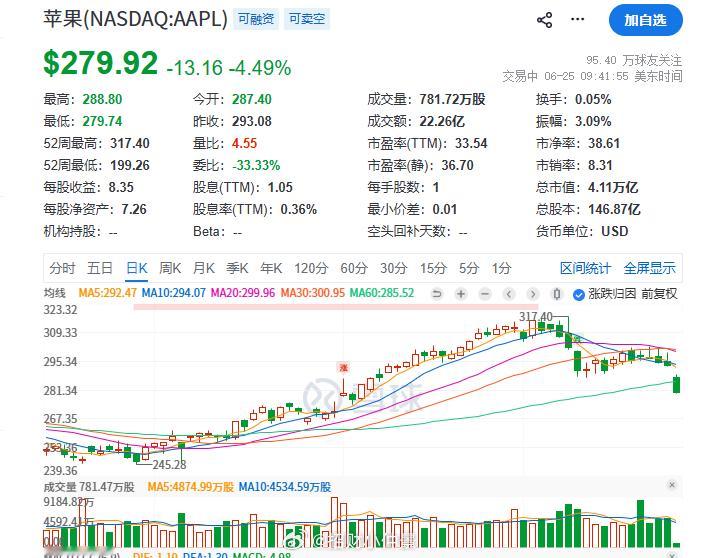
Task: Switch to the 60分 chart tab
Action: (354, 268)
